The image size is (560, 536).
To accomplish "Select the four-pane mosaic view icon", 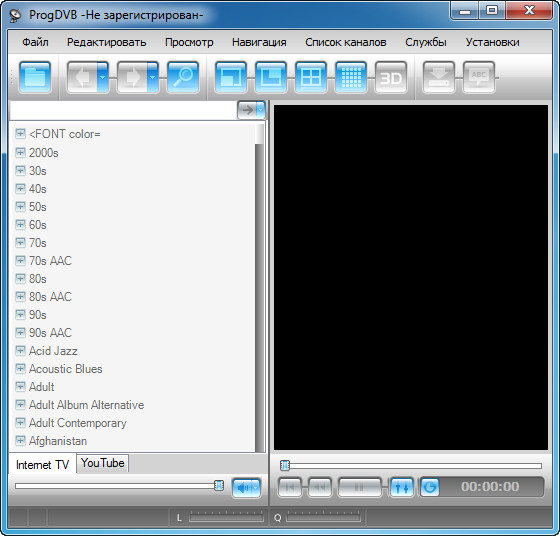I will (x=311, y=77).
